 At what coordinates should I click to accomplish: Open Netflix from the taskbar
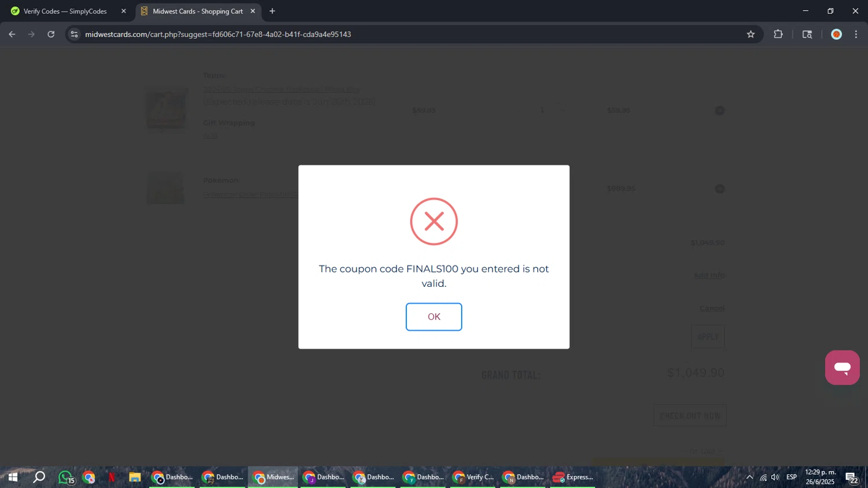click(112, 477)
